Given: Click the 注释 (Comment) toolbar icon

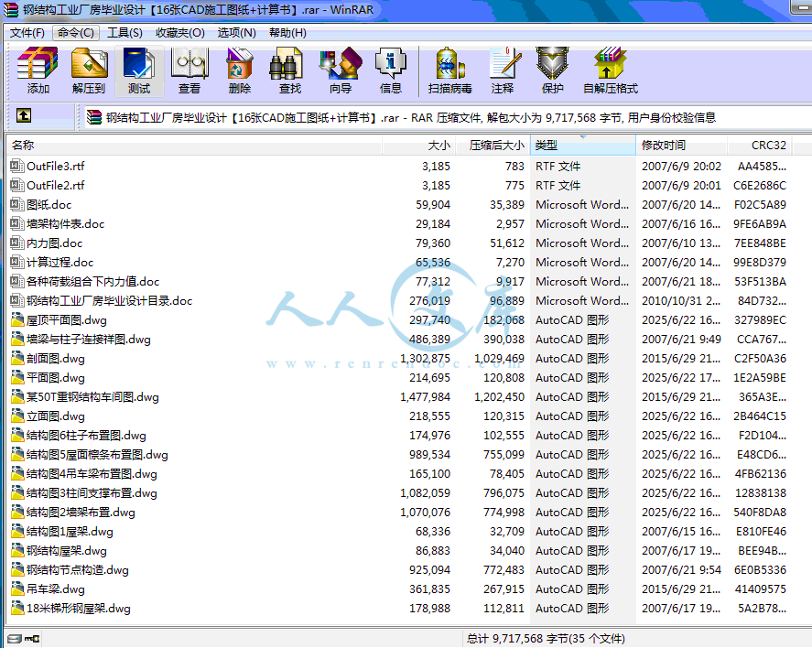Looking at the screenshot, I should coord(505,64).
